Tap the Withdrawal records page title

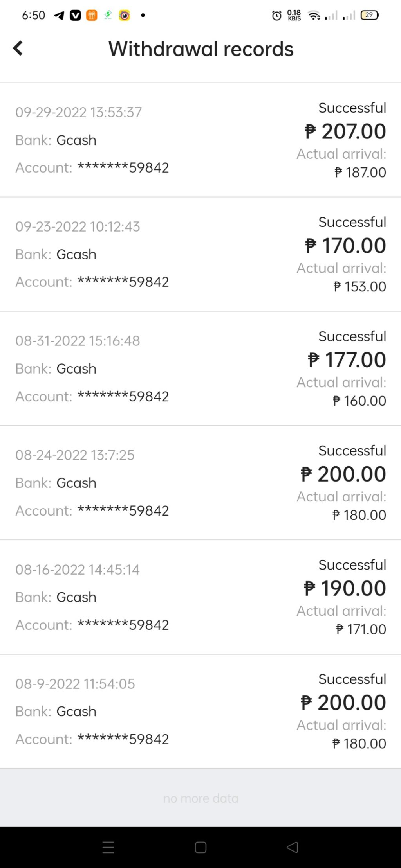click(201, 49)
